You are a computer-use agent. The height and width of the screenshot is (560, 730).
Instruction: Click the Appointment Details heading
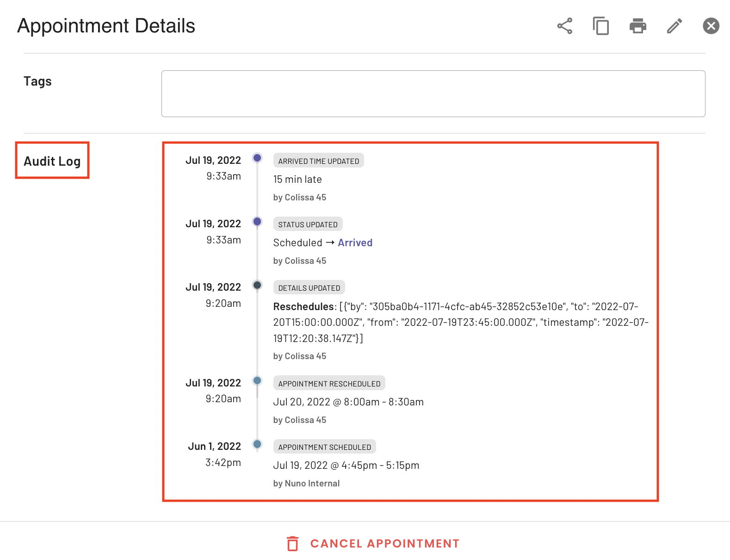point(106,26)
